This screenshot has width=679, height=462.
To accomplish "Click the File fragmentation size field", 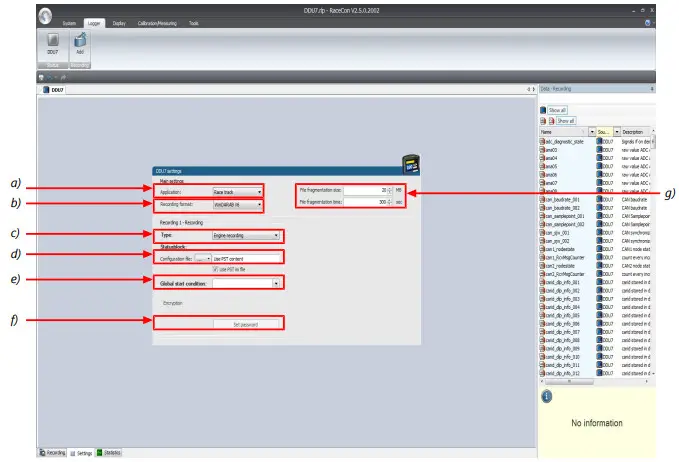I will (365, 190).
